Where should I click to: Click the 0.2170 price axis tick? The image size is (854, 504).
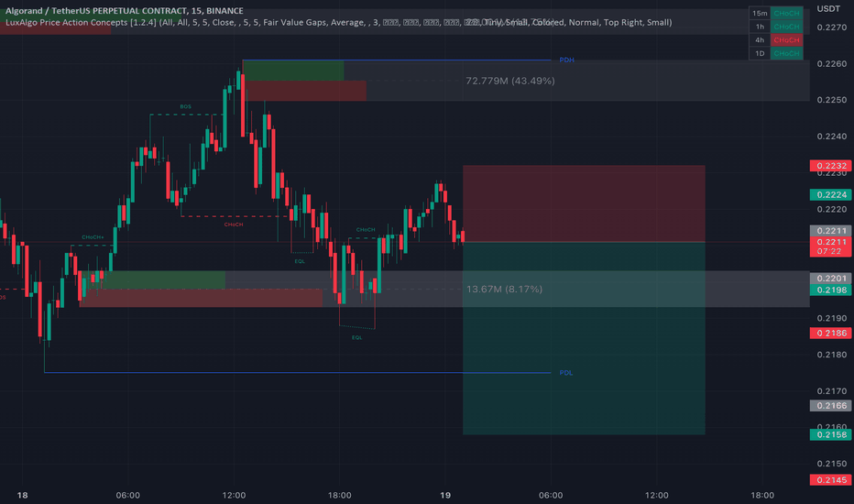(x=832, y=391)
